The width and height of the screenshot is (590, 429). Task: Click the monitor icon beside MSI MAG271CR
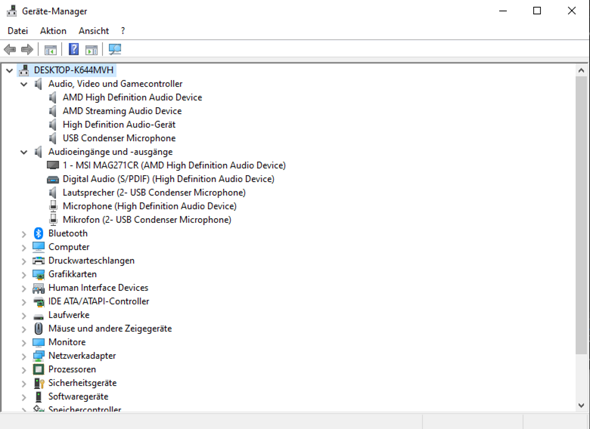(x=53, y=165)
